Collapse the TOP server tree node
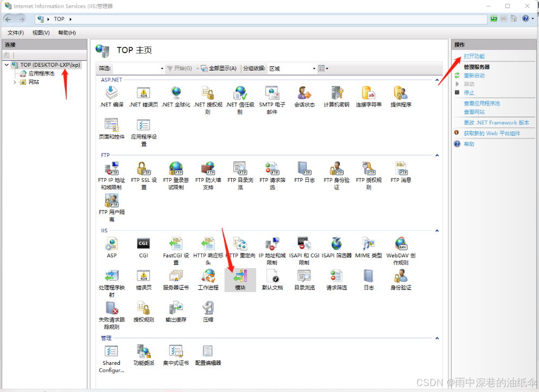Viewport: 539px width, 392px height. tap(7, 65)
